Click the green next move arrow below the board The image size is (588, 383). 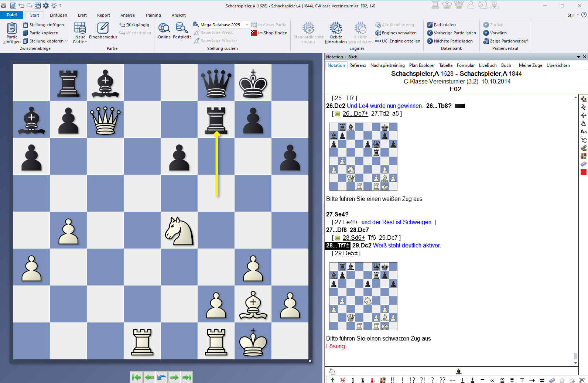pos(174,377)
